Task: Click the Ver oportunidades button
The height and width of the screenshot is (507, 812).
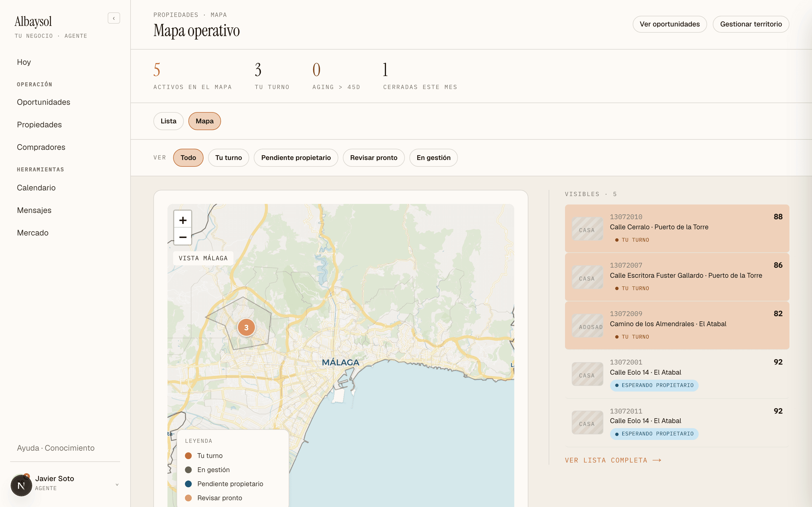Action: 670,24
